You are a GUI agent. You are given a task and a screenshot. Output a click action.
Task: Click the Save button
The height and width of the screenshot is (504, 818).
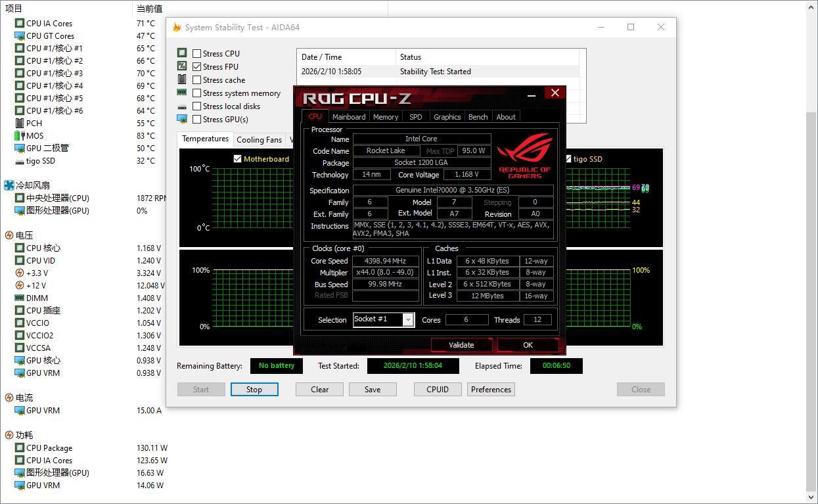(x=373, y=389)
